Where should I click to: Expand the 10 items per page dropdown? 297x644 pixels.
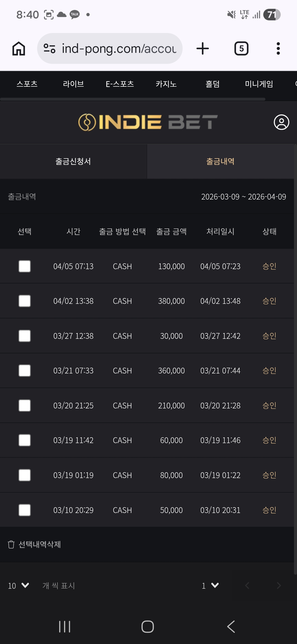click(18, 586)
